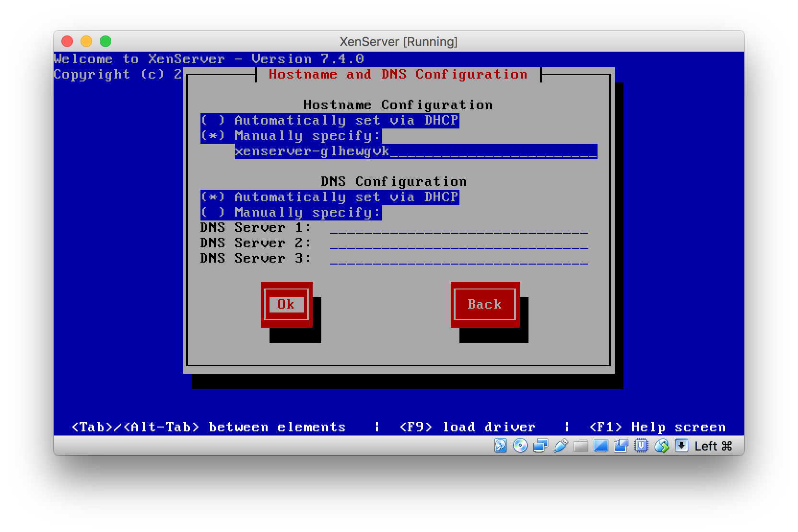Click the F9 load driver hint

point(468,427)
